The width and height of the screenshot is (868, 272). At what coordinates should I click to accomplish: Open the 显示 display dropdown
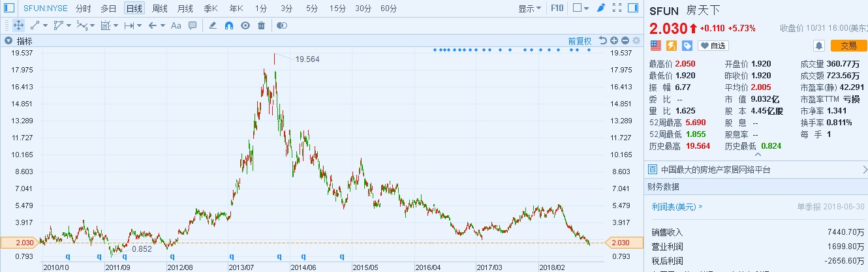pyautogui.click(x=530, y=8)
